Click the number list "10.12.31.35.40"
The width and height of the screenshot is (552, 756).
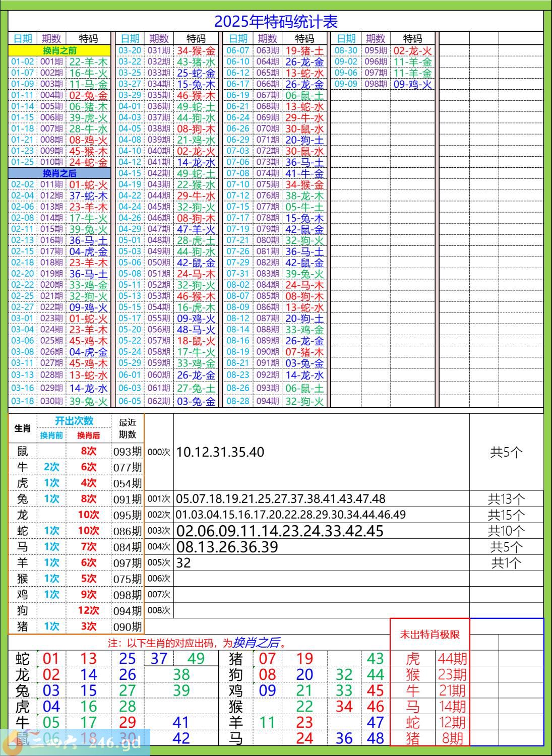point(220,452)
